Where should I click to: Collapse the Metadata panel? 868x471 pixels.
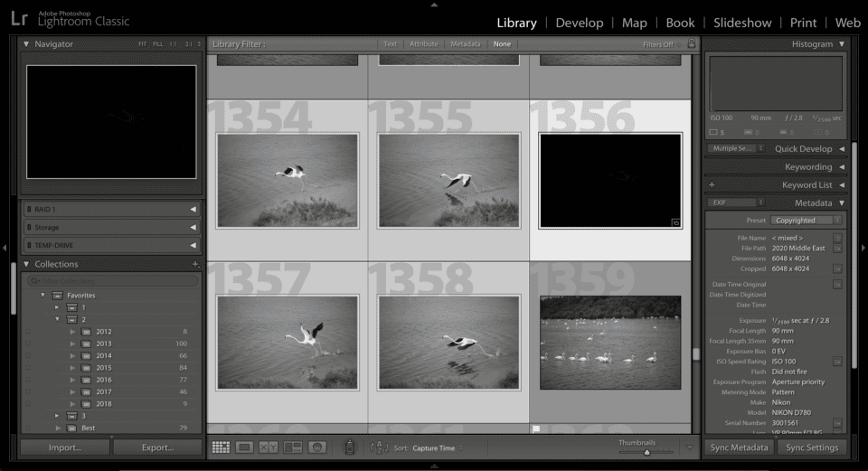coord(842,203)
